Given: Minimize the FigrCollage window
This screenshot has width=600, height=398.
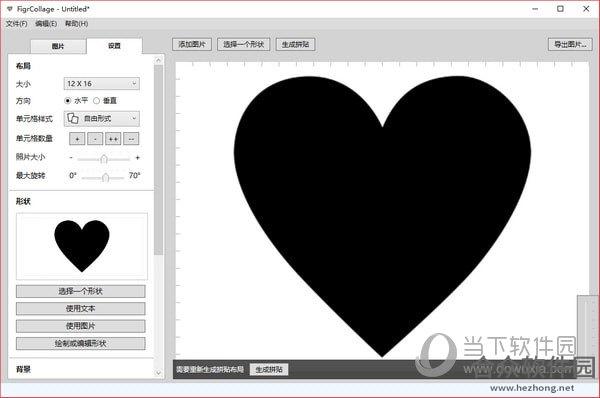Looking at the screenshot, I should 535,9.
